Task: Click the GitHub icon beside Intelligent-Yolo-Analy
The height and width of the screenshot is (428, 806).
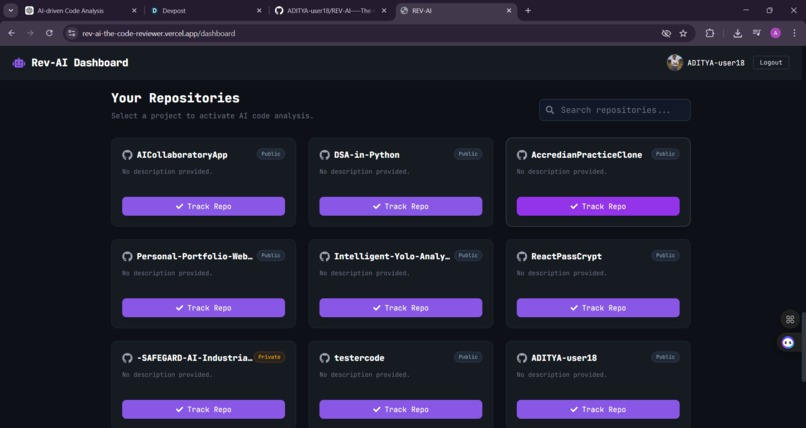Action: (324, 256)
